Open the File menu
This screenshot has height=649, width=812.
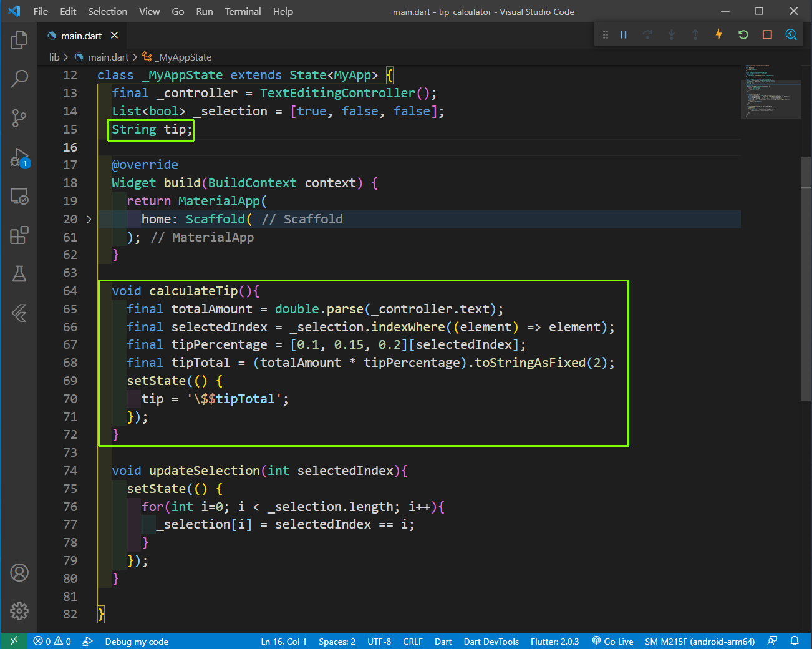click(x=41, y=11)
